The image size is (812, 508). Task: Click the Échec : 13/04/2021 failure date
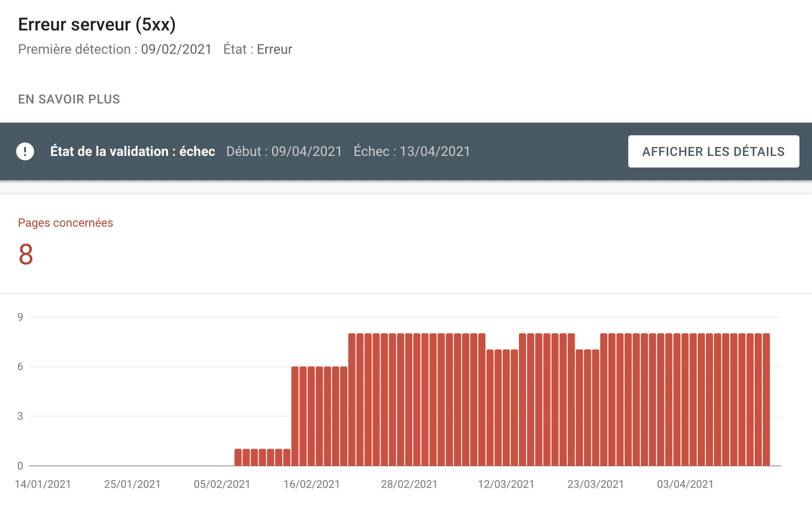412,151
